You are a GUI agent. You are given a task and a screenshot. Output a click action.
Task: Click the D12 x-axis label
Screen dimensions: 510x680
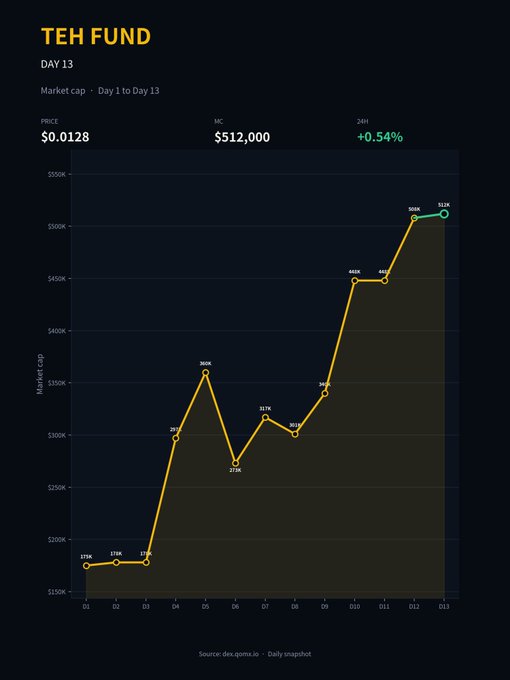pos(414,607)
